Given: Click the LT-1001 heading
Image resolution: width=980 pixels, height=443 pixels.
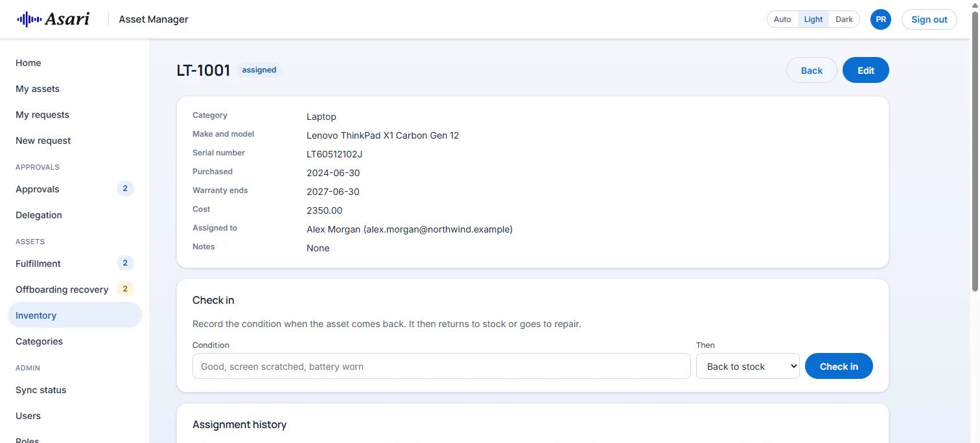Looking at the screenshot, I should click(x=204, y=71).
